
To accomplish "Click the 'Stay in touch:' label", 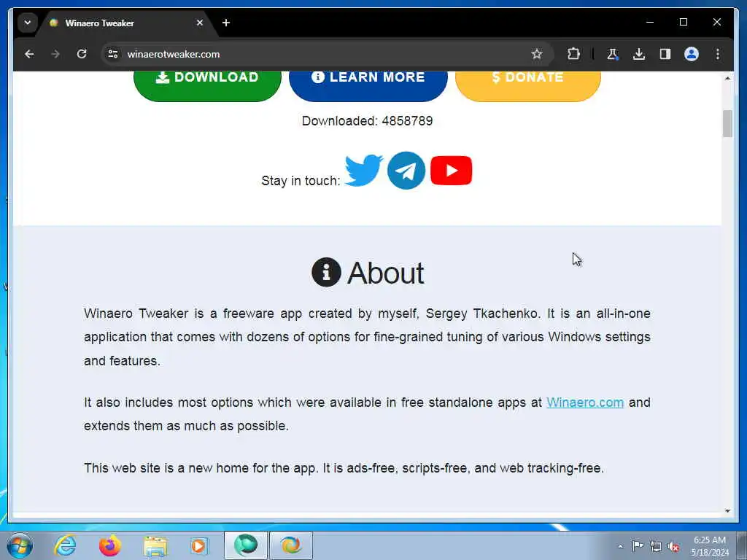I will coord(301,181).
